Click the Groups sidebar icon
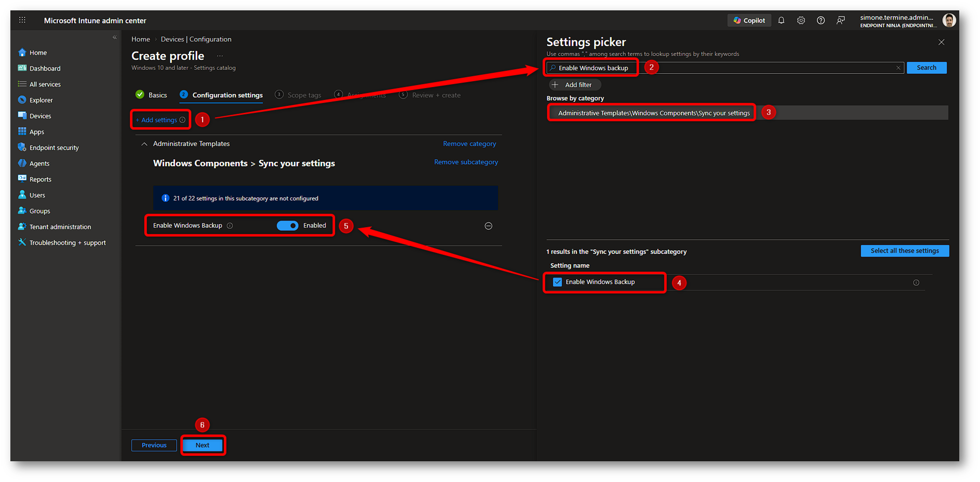Viewport: 980px width, 482px height. (x=22, y=211)
